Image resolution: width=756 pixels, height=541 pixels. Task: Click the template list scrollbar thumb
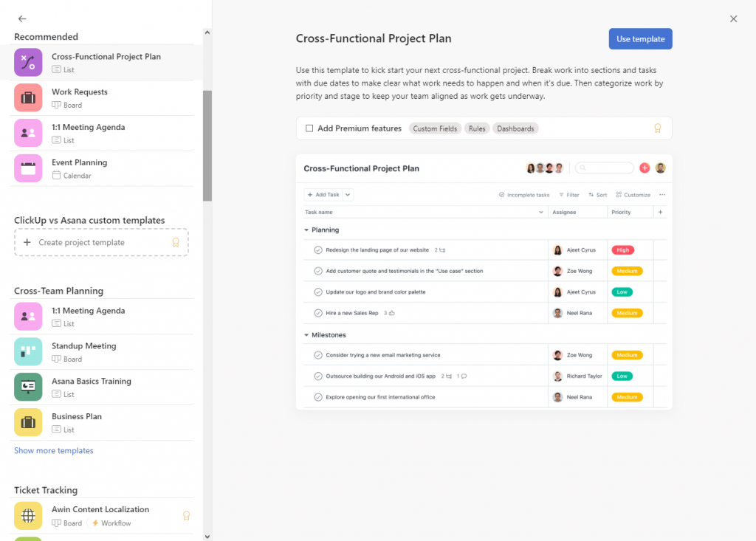click(207, 145)
